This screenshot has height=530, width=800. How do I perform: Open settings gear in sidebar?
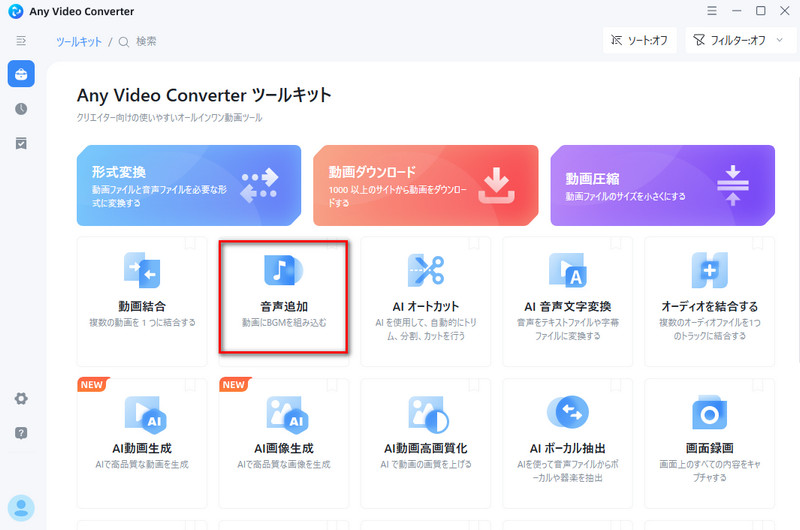tap(21, 398)
